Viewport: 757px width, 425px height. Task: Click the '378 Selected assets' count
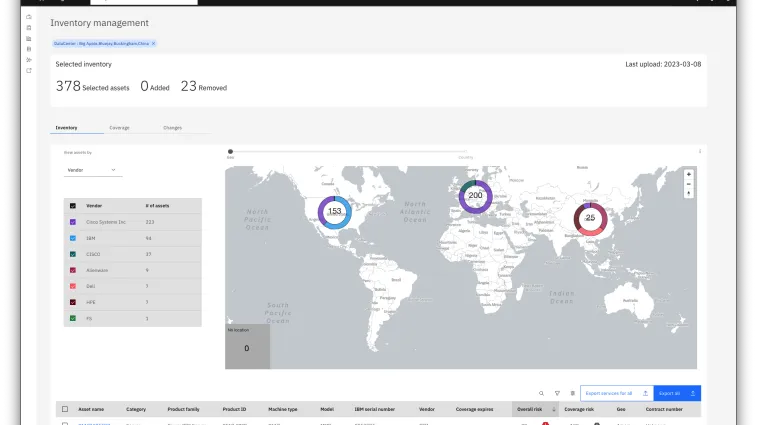[92, 86]
